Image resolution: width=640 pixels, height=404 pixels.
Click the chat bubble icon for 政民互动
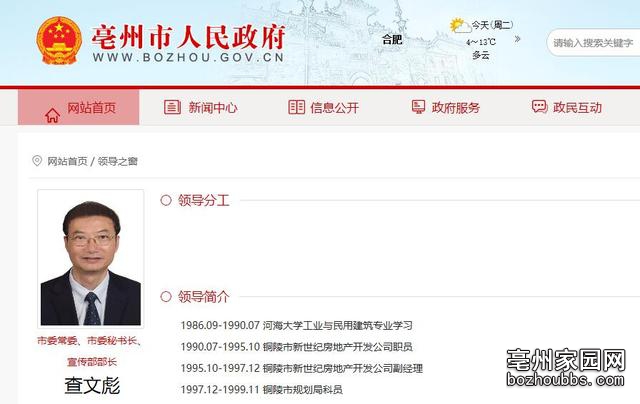[x=539, y=107]
